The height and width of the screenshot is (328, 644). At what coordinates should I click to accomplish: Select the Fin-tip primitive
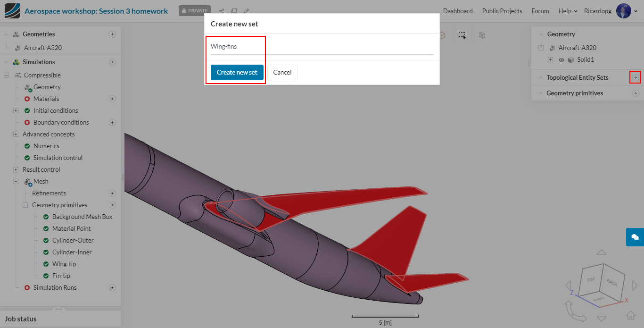[61, 276]
